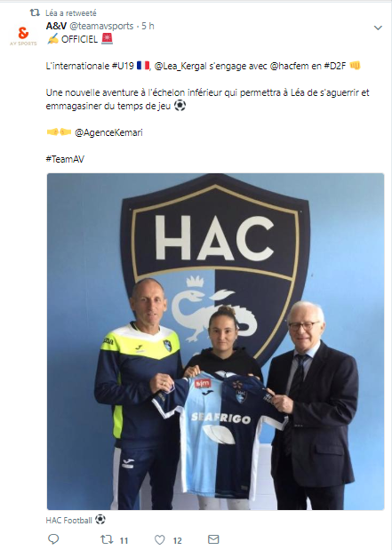
Task: Open the @teamavsports handle
Action: click(101, 27)
